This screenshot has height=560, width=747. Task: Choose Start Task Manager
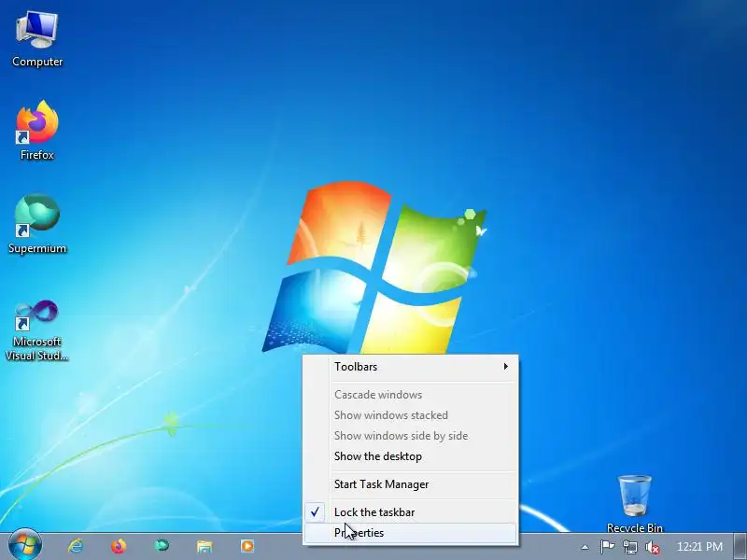click(411, 484)
